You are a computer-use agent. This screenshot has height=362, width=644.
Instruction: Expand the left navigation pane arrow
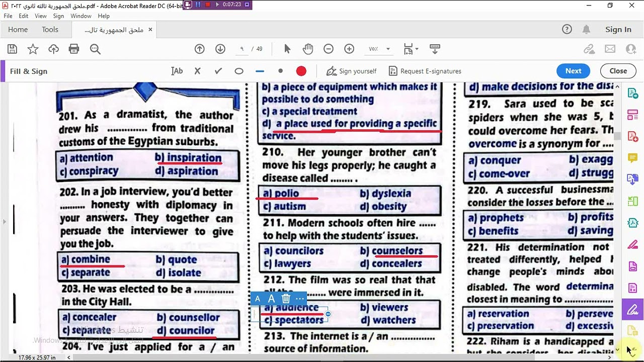coord(4,221)
